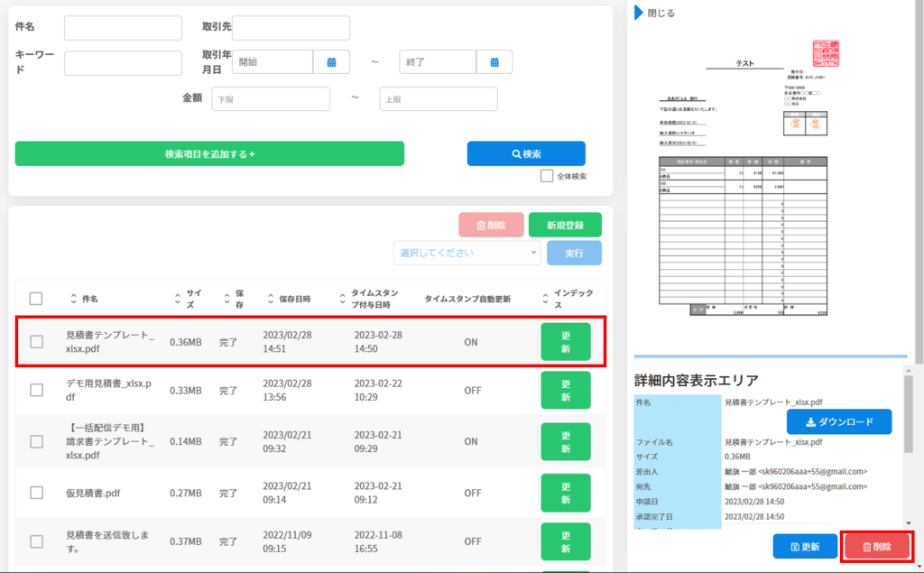Click saved date 2022/11/09 09:15
924x573 pixels.
pos(287,541)
